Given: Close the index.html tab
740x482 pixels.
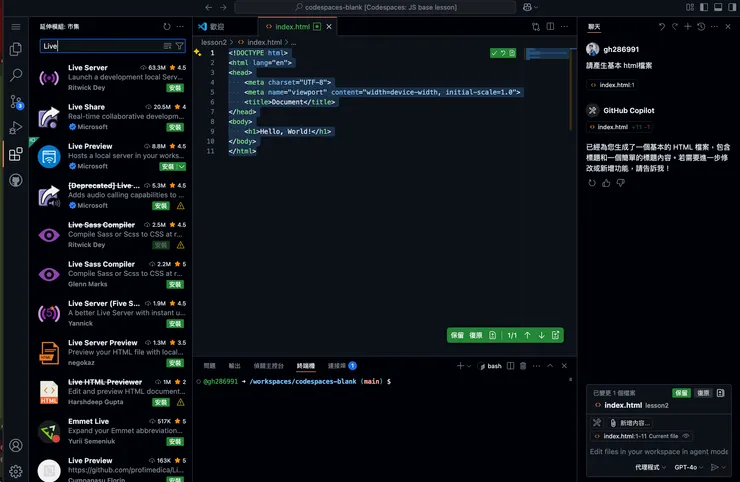Looking at the screenshot, I should [329, 27].
